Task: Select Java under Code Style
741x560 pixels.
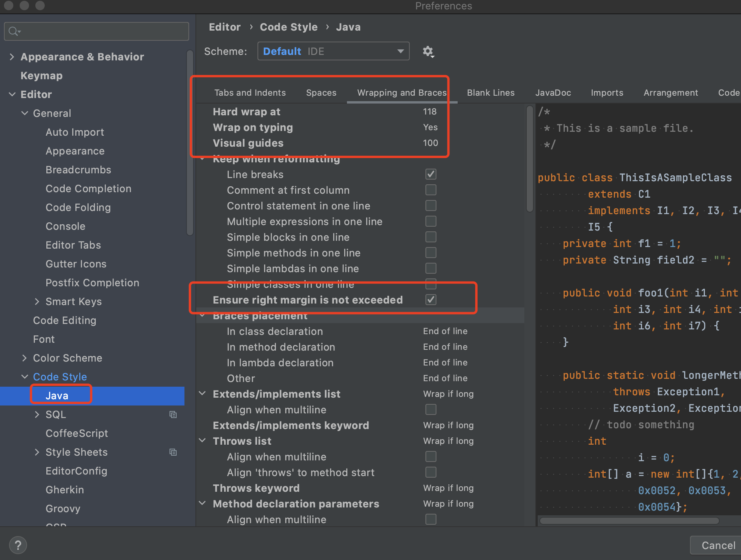Action: pos(57,396)
